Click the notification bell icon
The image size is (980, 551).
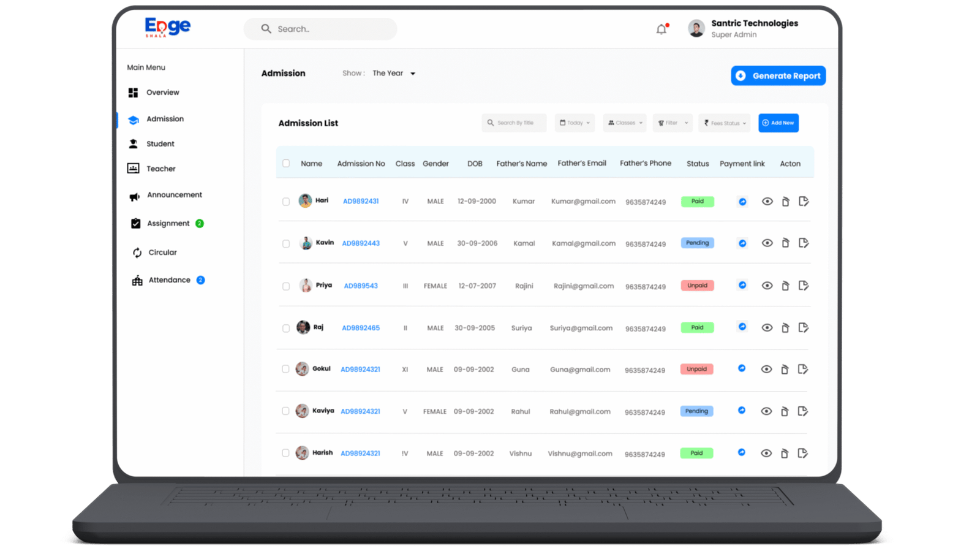(x=661, y=29)
